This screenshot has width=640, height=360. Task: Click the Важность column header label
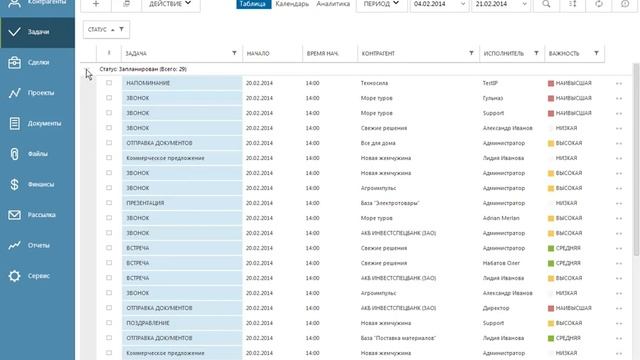(564, 53)
